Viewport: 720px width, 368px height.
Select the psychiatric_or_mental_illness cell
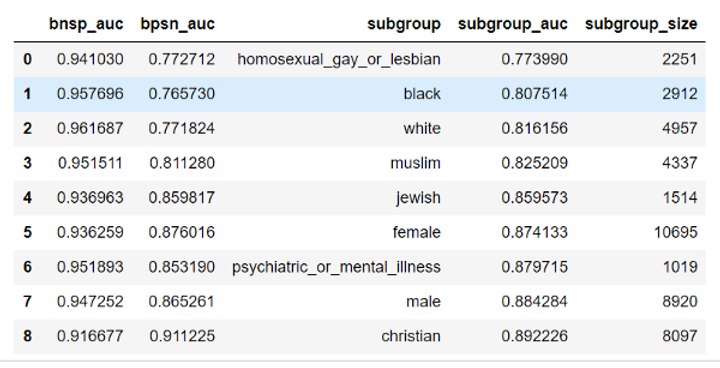[336, 267]
